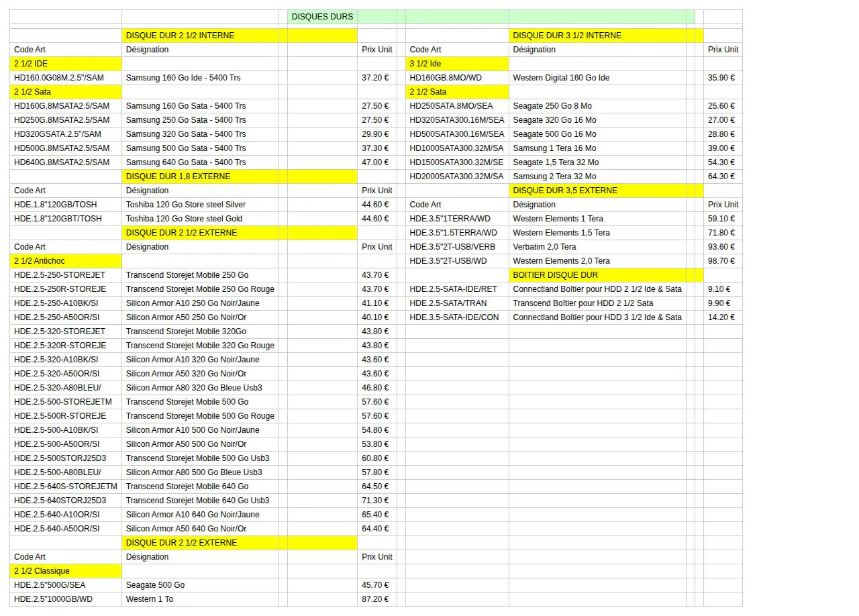Click the yellow 2 1/2 IDE cell
The height and width of the screenshot is (616, 859).
pos(66,64)
